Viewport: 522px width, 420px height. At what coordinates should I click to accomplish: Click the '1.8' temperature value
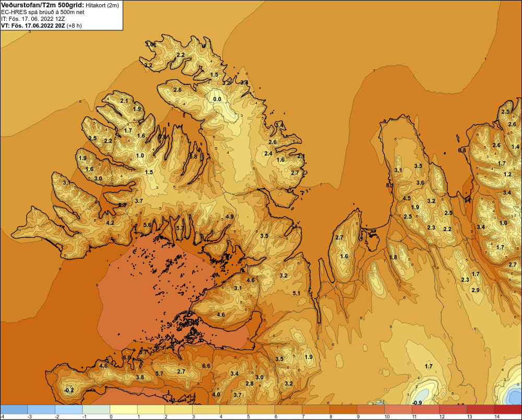(x=393, y=257)
